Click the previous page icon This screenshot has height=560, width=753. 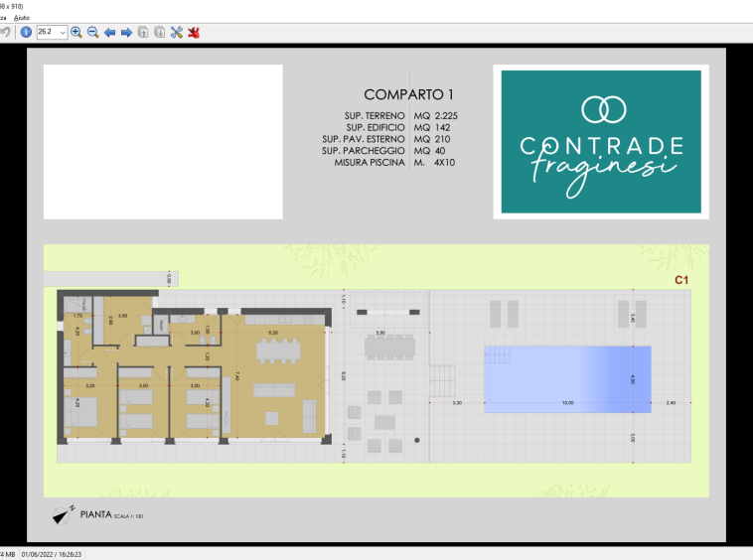[x=143, y=32]
